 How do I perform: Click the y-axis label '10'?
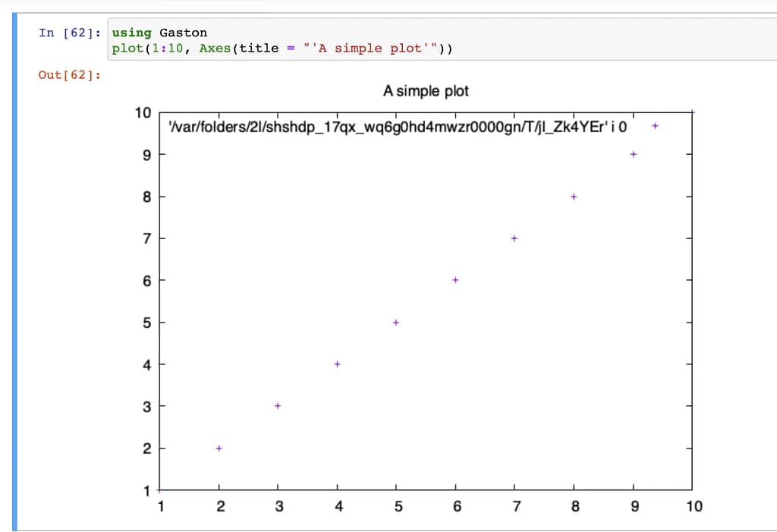coord(143,113)
